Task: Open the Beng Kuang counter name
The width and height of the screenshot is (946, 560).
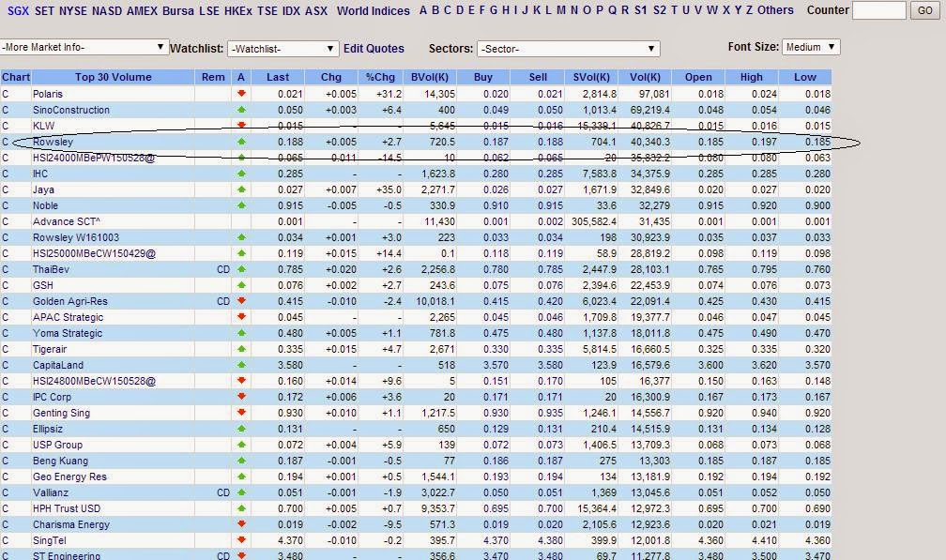Action: [x=60, y=462]
